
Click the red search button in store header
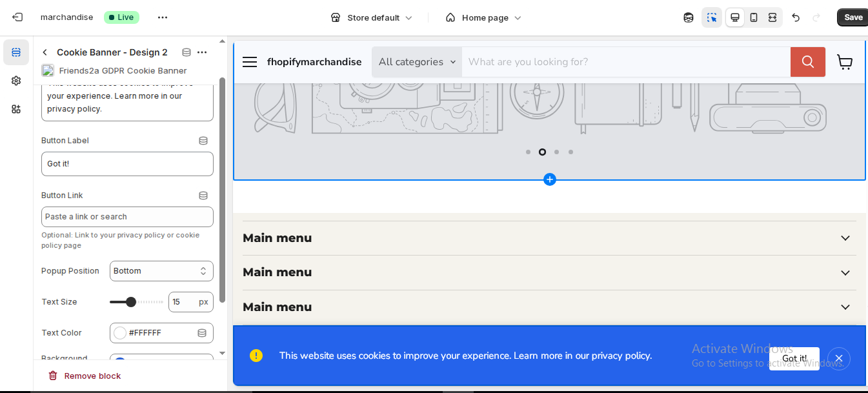807,62
